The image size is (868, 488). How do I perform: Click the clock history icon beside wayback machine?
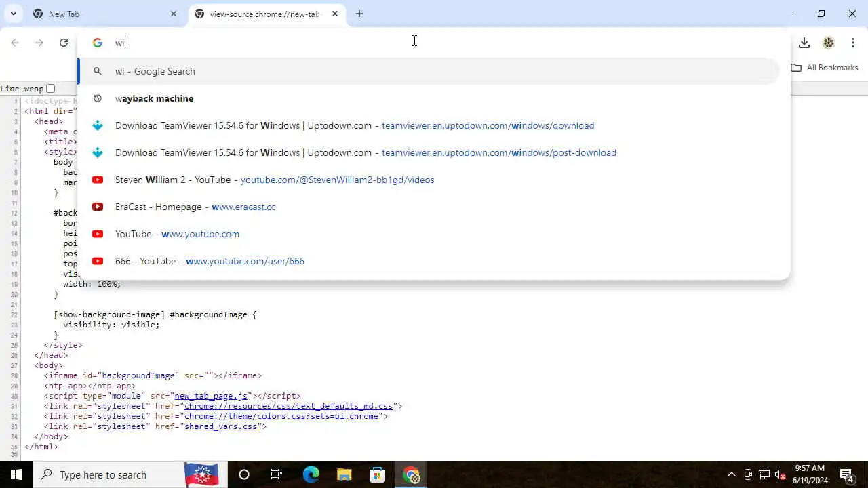(x=98, y=98)
